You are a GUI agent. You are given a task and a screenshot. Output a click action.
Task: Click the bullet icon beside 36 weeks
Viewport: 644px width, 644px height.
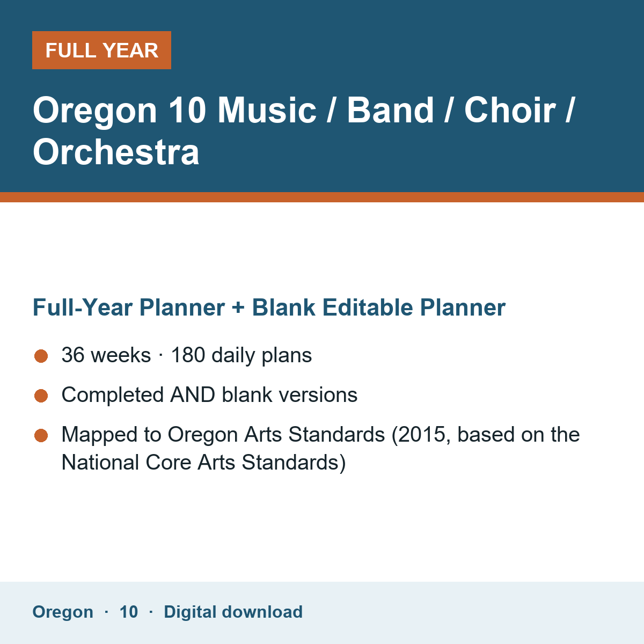pyautogui.click(x=41, y=356)
